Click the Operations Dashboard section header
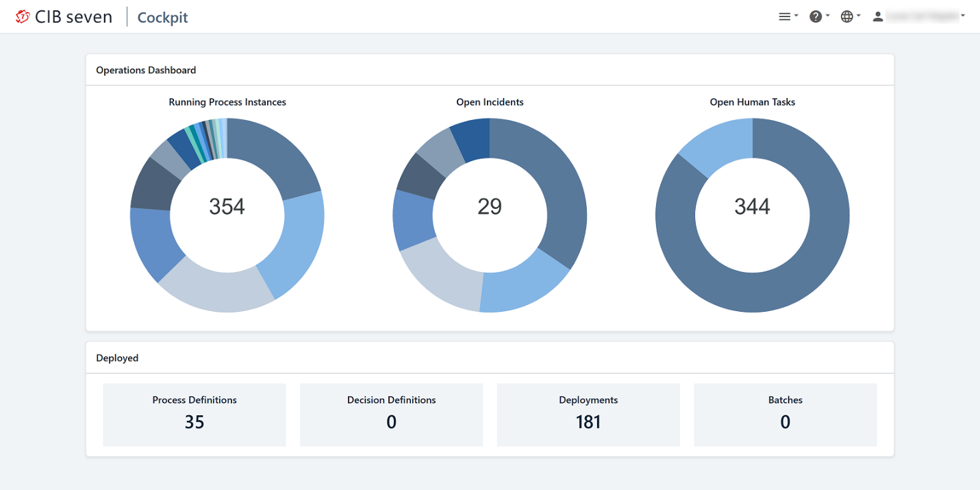 pyautogui.click(x=146, y=70)
